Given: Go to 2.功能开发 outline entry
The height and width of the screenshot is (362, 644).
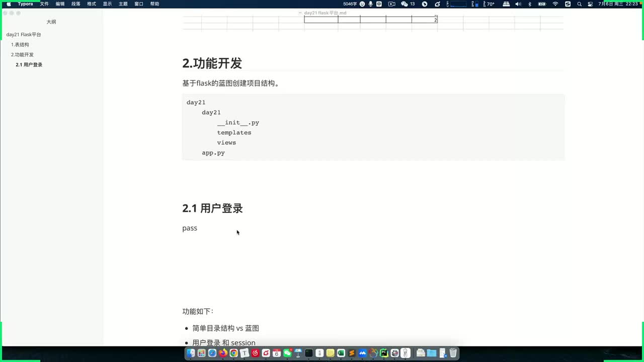Looking at the screenshot, I should (22, 55).
